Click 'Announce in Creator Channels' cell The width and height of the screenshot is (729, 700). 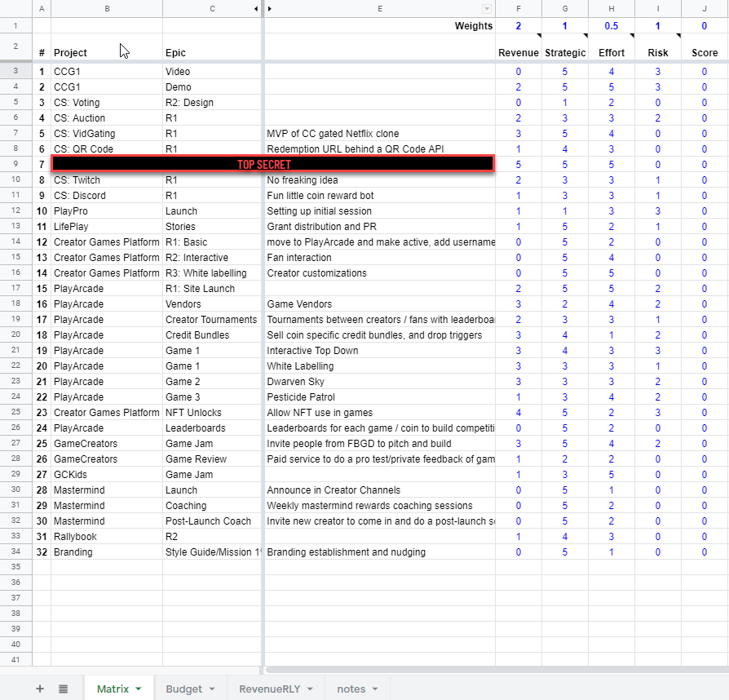point(380,490)
